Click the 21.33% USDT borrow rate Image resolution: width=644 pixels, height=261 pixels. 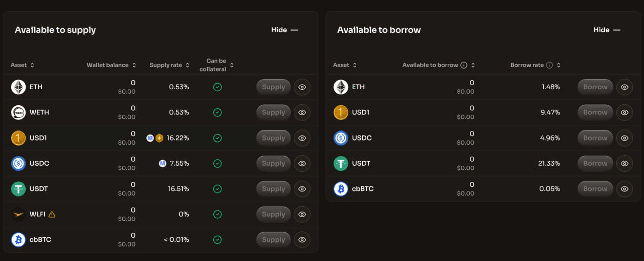[x=549, y=163]
